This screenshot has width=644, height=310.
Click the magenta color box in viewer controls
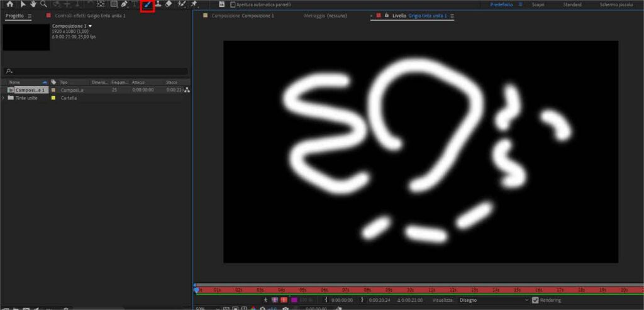[294, 300]
